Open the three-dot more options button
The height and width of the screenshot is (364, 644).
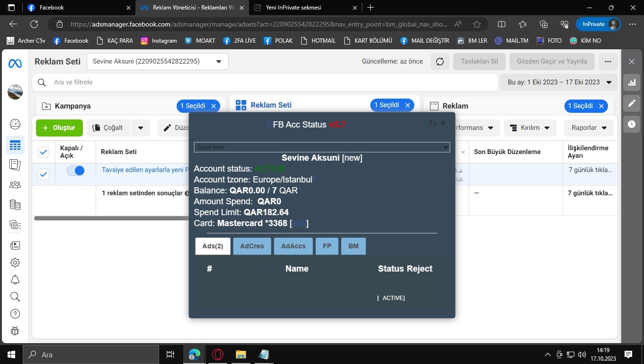608,62
